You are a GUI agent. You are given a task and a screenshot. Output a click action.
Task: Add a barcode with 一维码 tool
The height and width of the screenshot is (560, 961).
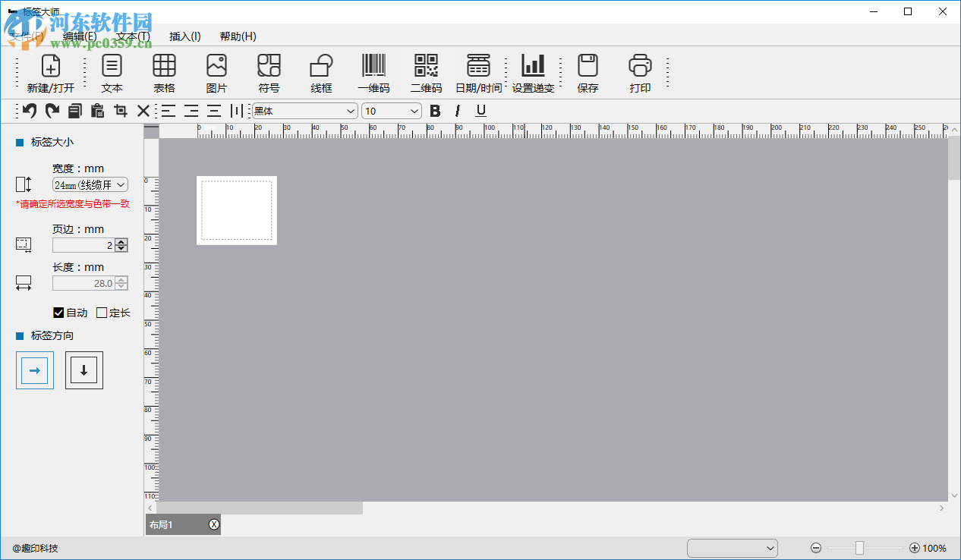pos(373,66)
